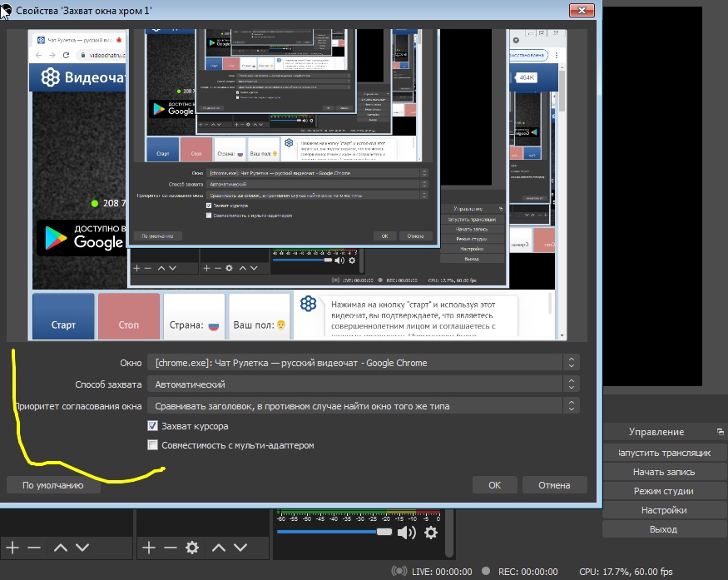Click the LIVE broadcast status icon
The height and width of the screenshot is (580, 728).
[399, 571]
